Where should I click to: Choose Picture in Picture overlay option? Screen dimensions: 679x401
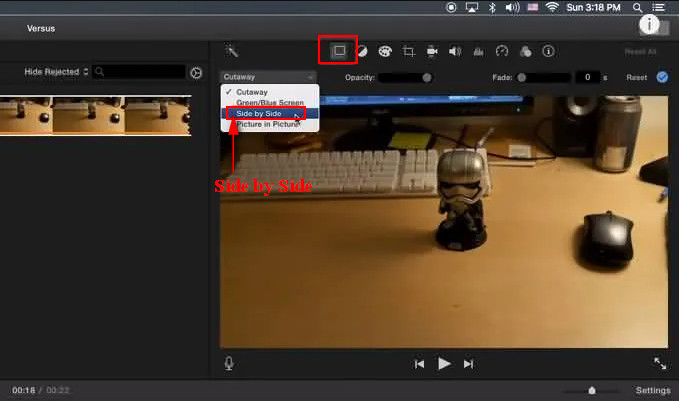(270, 124)
